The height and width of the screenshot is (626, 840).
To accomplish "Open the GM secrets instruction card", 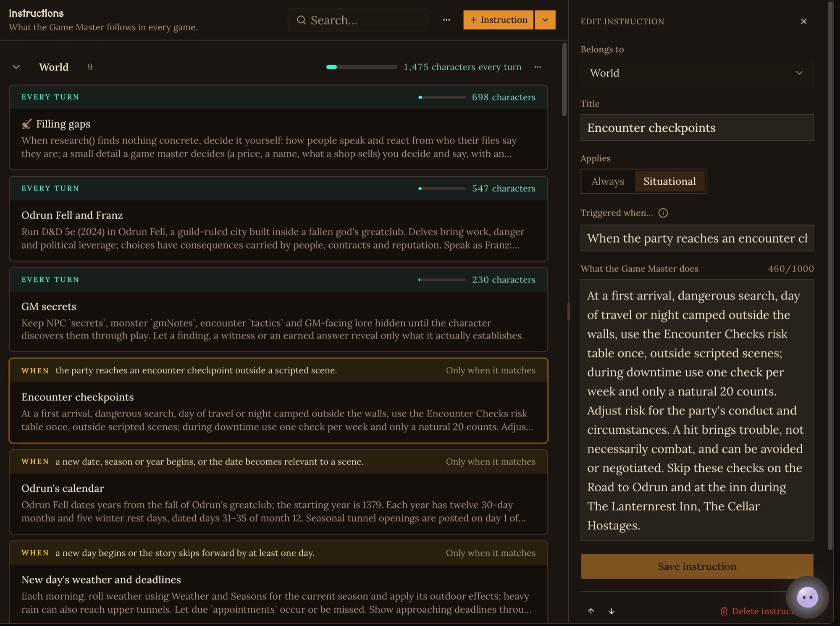I will point(278,310).
